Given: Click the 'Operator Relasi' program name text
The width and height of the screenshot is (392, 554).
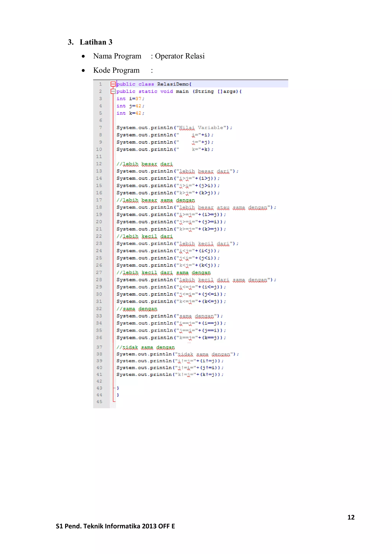Looking at the screenshot, I should coord(180,56).
